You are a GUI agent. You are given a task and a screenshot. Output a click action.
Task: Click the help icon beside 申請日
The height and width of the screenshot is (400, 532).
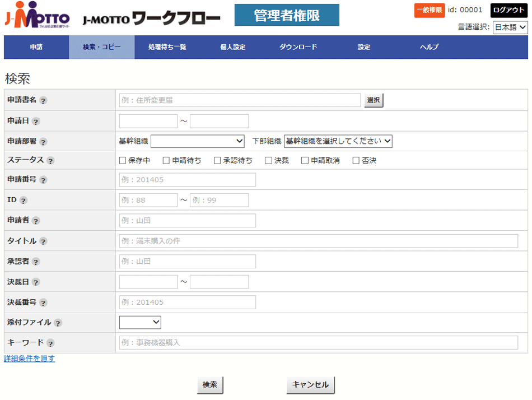point(36,121)
